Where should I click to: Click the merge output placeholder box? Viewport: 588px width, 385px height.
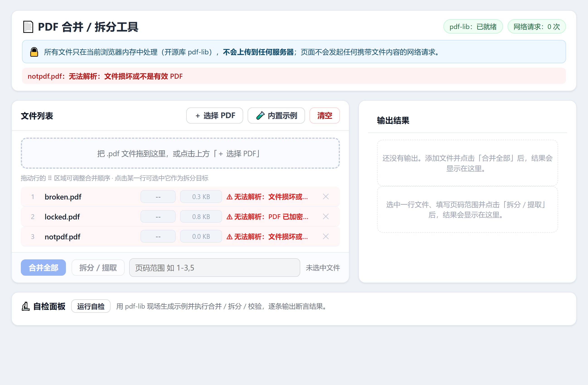[467, 163]
